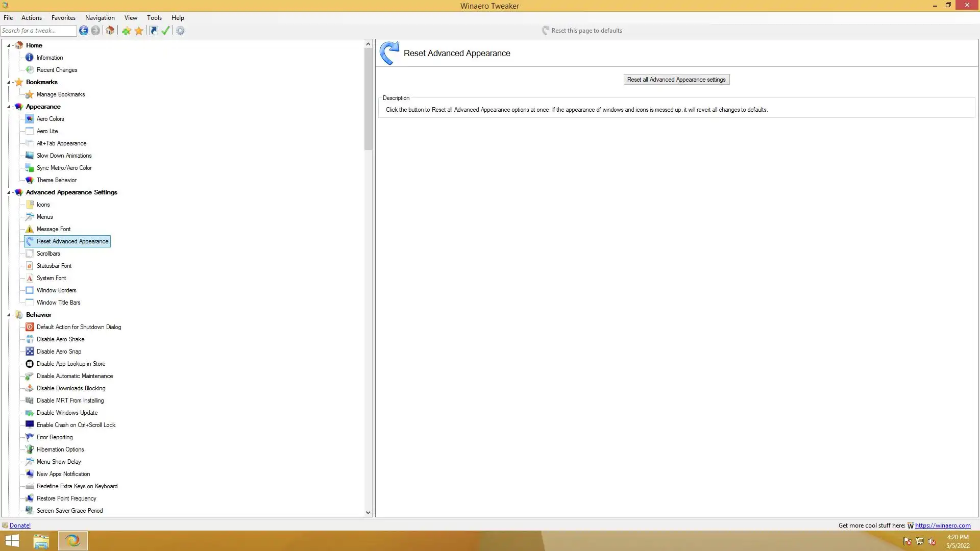Screen dimensions: 980x551
Task: Click the blue Back navigation arrow
Action: pos(84,31)
